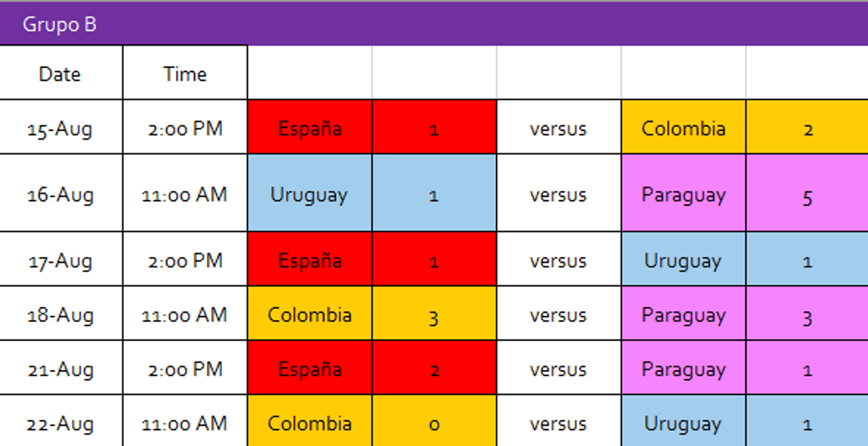The height and width of the screenshot is (446, 868).
Task: Select Paraguay's score of 5 cell
Action: [x=807, y=195]
